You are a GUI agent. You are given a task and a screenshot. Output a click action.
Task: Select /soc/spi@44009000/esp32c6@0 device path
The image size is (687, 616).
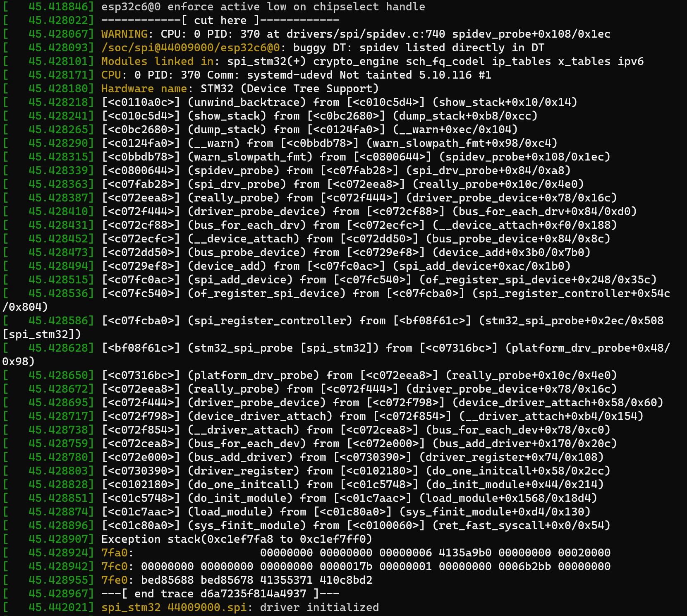(191, 48)
